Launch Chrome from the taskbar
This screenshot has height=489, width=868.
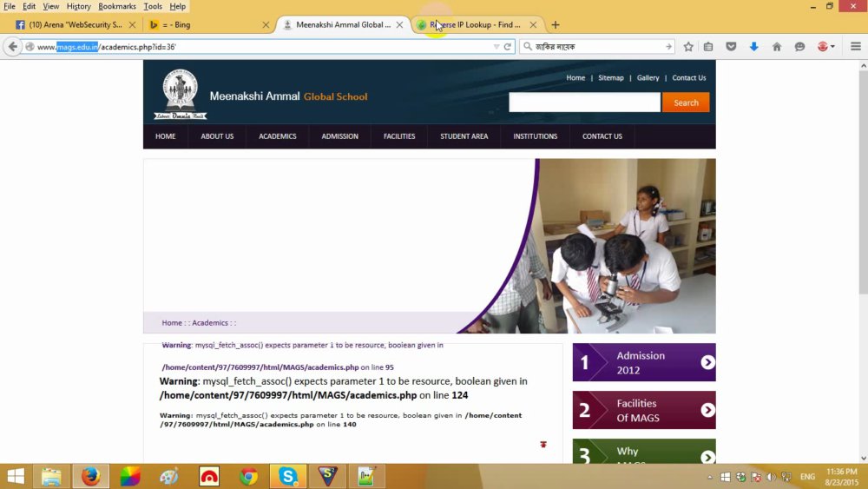click(248, 476)
